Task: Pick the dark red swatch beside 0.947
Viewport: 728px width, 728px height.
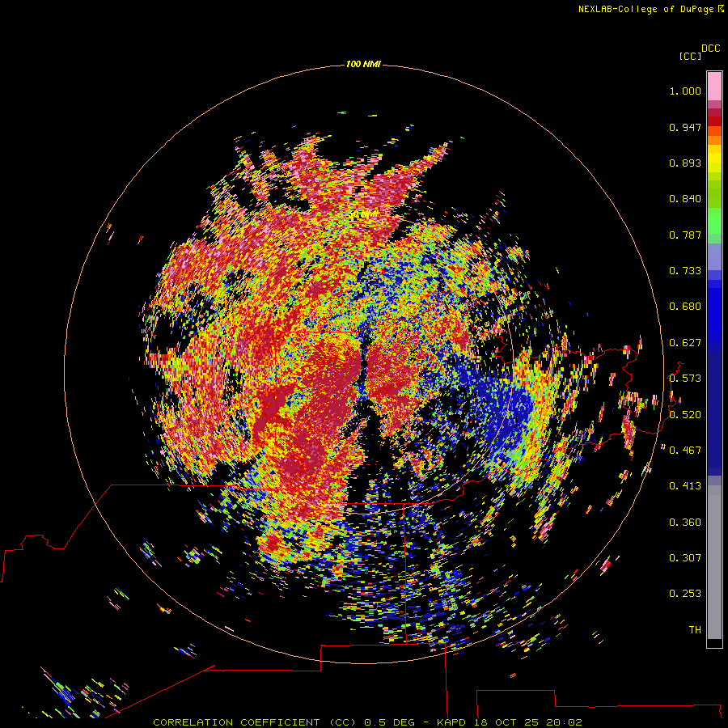Action: point(714,121)
